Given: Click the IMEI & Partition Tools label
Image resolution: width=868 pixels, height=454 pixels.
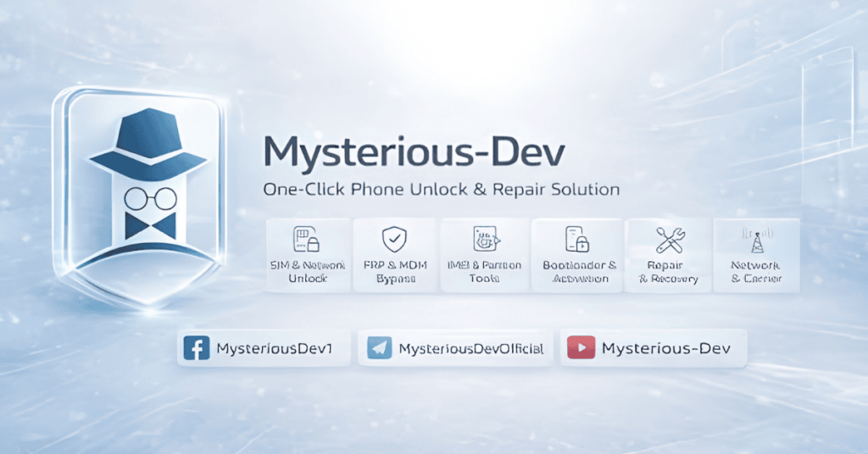Looking at the screenshot, I should point(484,272).
